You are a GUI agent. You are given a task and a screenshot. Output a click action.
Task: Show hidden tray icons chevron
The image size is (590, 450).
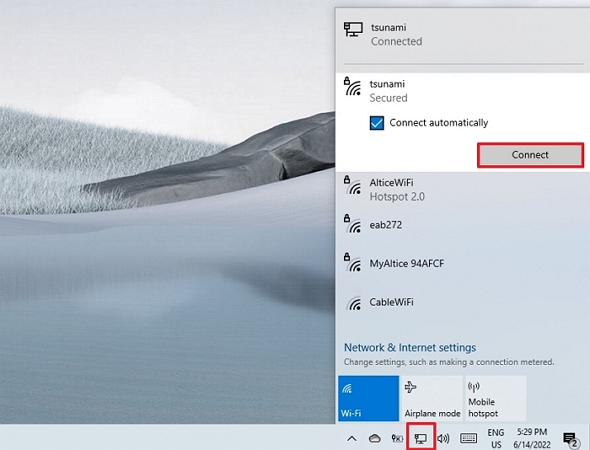[x=352, y=438]
